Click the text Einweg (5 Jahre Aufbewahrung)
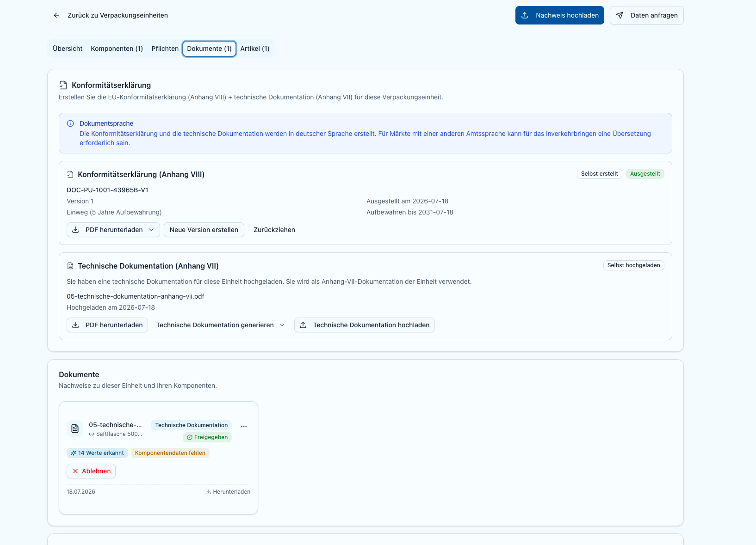This screenshot has height=545, width=756. pyautogui.click(x=114, y=212)
